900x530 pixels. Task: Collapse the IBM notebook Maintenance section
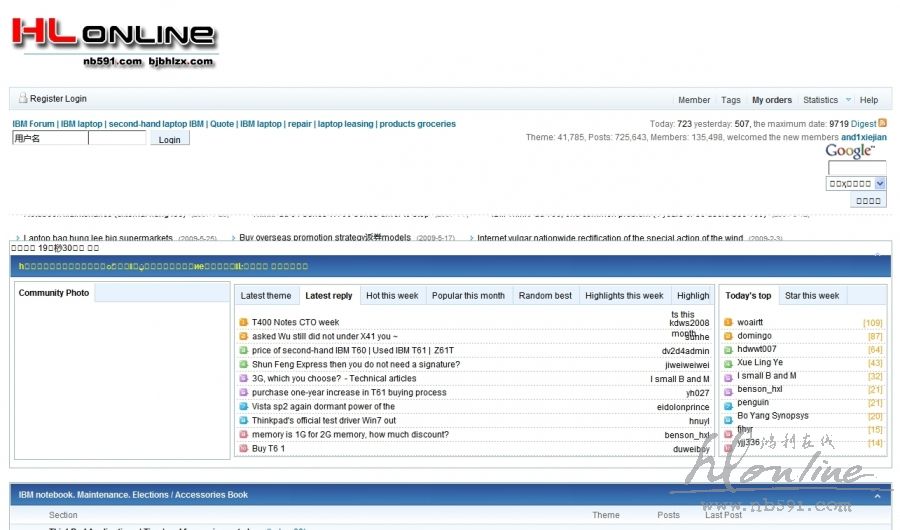coord(878,495)
